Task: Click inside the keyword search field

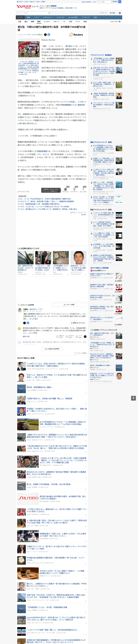Action: [x=32, y=13]
